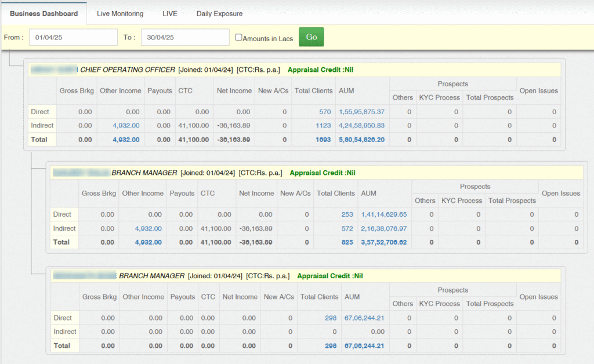
Task: Click the 572 Indirect clients value
Action: coord(347,228)
